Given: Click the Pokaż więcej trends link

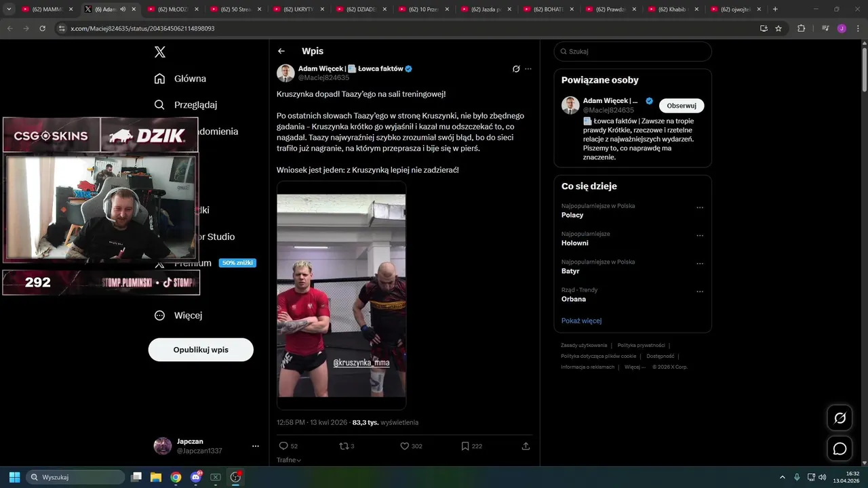Looking at the screenshot, I should (581, 321).
